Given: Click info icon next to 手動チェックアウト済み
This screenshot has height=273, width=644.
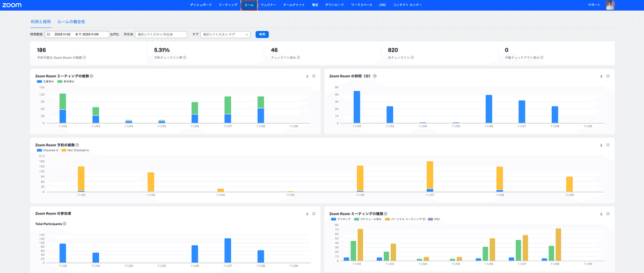Looking at the screenshot, I should 542,57.
